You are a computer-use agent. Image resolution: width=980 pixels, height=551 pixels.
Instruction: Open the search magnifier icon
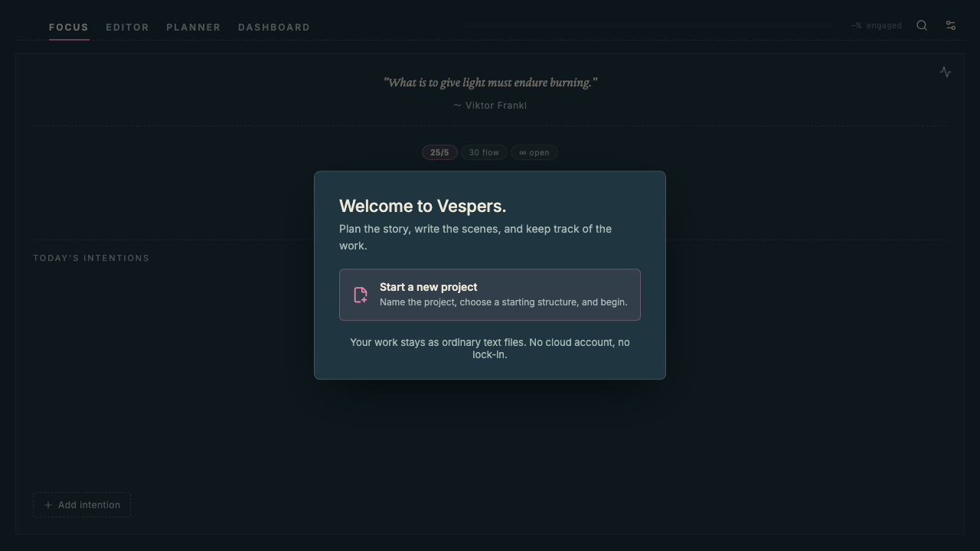[922, 25]
